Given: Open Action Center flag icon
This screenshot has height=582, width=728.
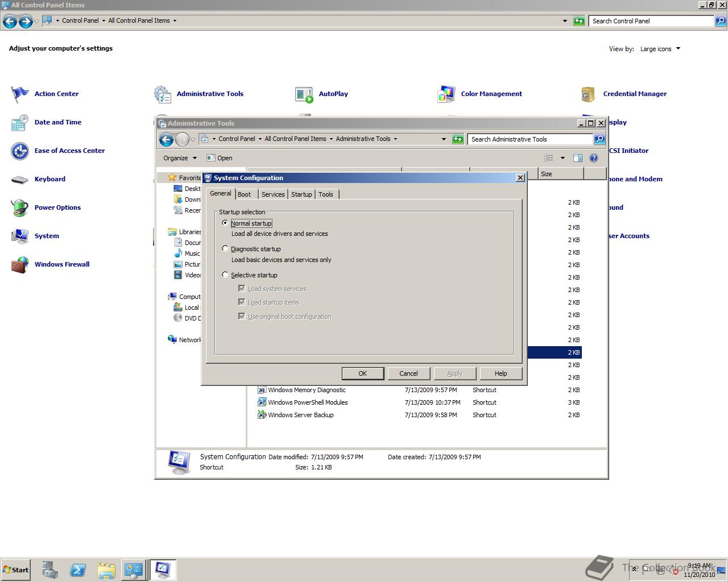Looking at the screenshot, I should pyautogui.click(x=20, y=94).
